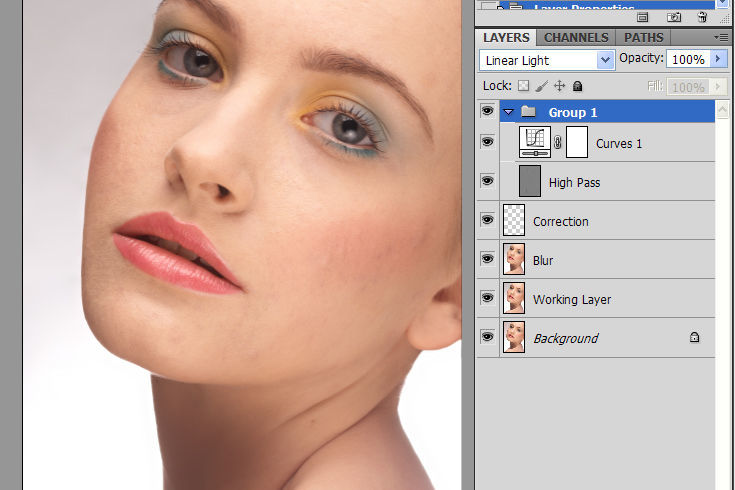Click the Curves 1 mask link chain
The image size is (735, 490).
(x=558, y=142)
